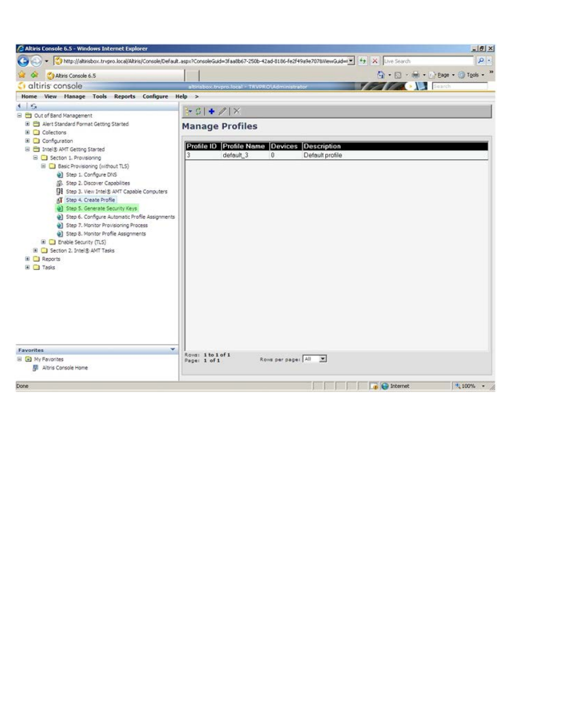Click the Add to Favorites icon
Screen dimensions: 562x728
[34, 75]
